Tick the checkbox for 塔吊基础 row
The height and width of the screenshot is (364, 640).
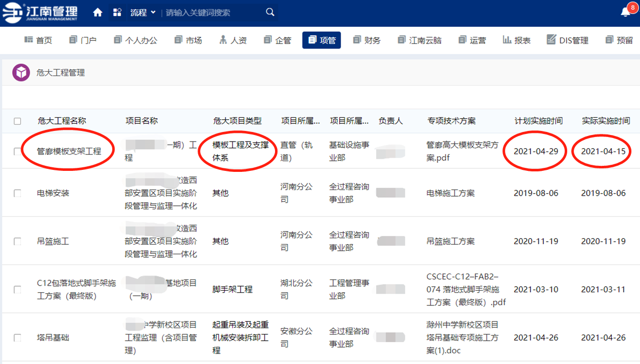click(18, 338)
